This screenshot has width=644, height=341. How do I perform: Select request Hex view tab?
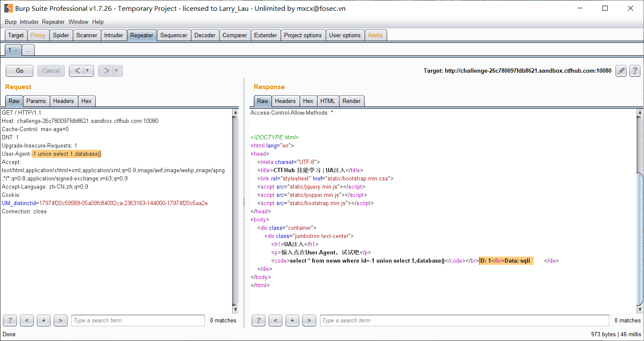pyautogui.click(x=87, y=101)
